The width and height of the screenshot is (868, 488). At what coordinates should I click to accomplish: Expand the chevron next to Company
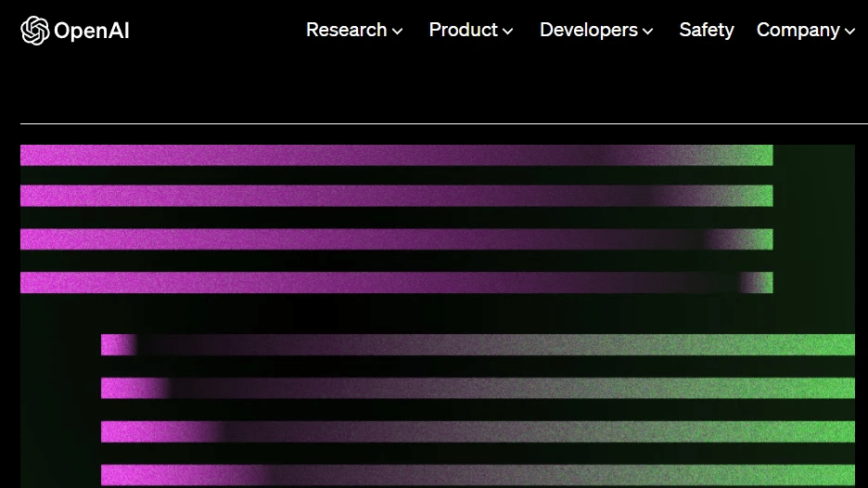coord(849,32)
